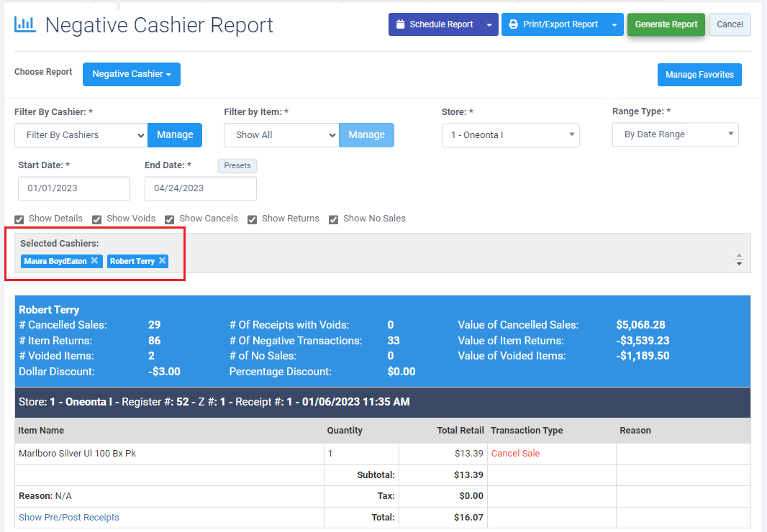This screenshot has width=767, height=532.
Task: Open the Store dropdown showing Oneonta I
Action: pyautogui.click(x=511, y=135)
